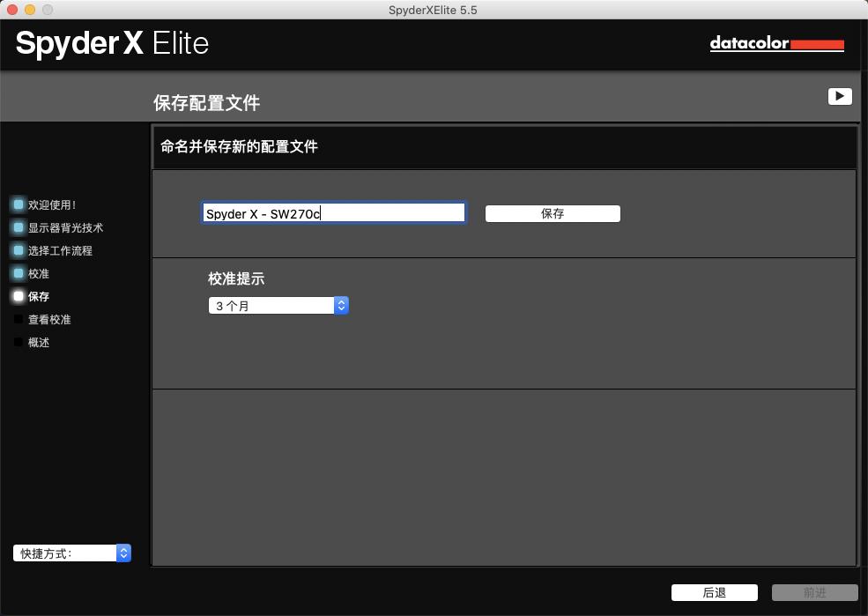The image size is (868, 616).
Task: Jump to 欢迎使用! step label
Action: (x=52, y=204)
